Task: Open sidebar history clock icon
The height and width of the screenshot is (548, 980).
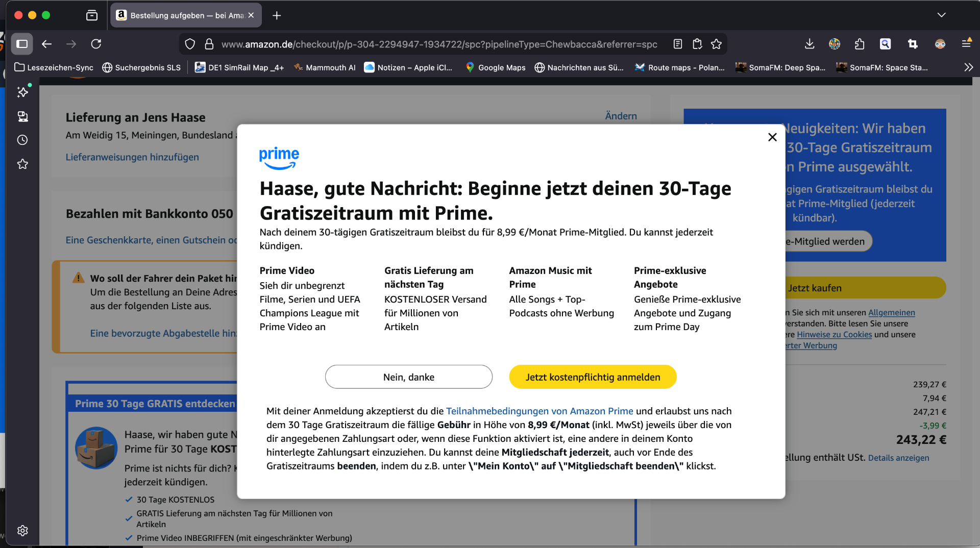Action: tap(22, 140)
